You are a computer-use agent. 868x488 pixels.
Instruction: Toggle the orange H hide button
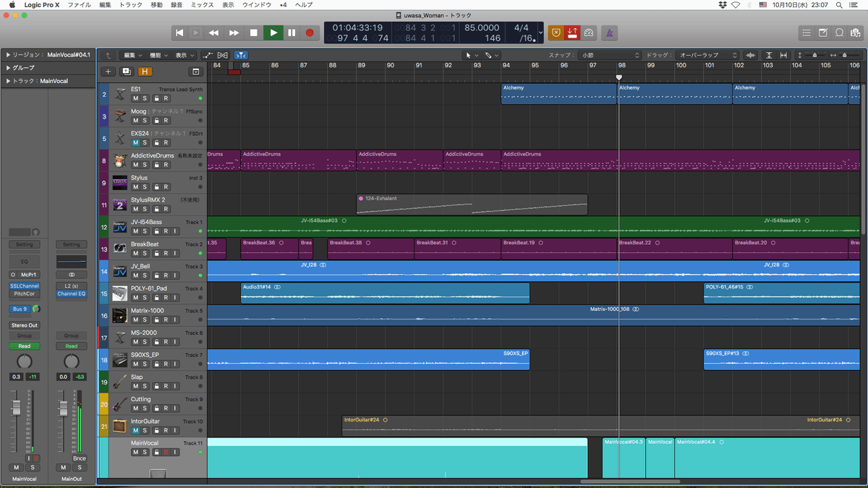[x=145, y=72]
